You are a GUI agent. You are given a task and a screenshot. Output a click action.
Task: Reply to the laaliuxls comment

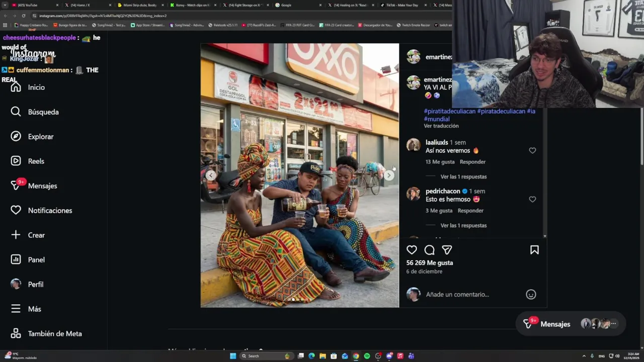click(x=472, y=162)
